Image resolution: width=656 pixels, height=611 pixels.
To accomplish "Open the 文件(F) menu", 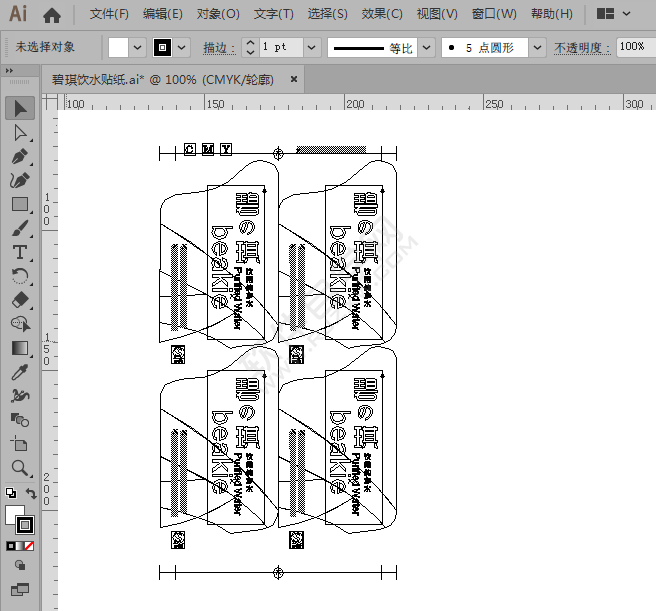I will pyautogui.click(x=109, y=14).
